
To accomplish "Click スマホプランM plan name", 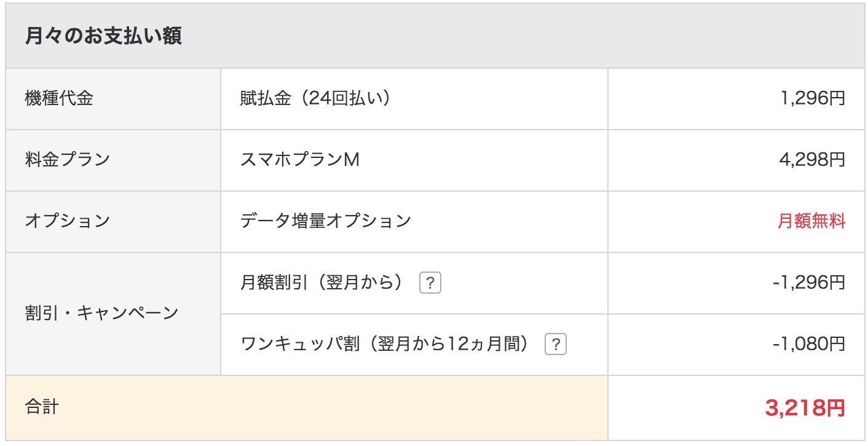I will point(300,160).
